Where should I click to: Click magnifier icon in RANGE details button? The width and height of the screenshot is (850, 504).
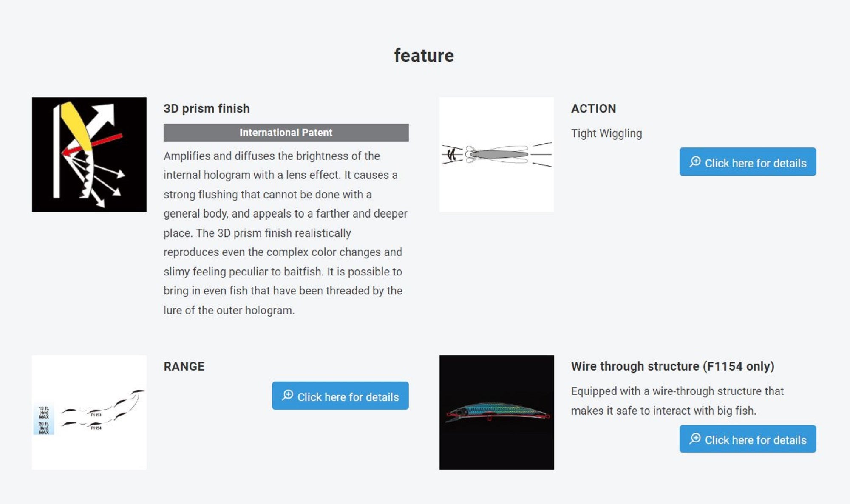(x=288, y=395)
